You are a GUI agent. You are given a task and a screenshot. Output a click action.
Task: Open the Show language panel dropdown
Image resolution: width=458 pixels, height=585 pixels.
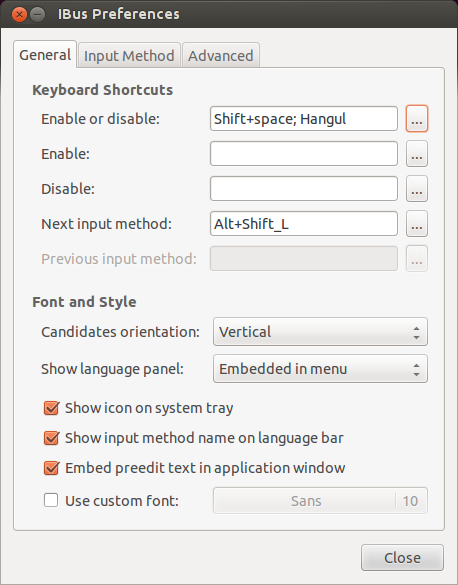pos(320,369)
